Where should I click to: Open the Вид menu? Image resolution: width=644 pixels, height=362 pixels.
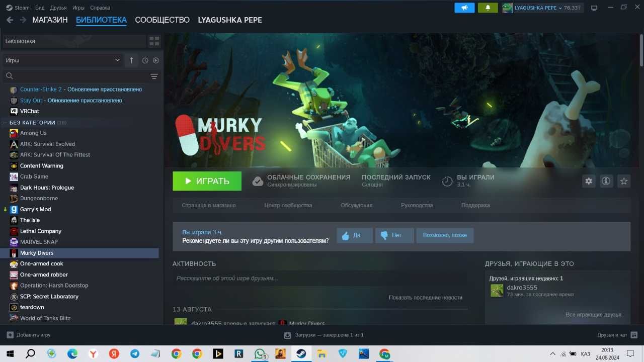[40, 8]
